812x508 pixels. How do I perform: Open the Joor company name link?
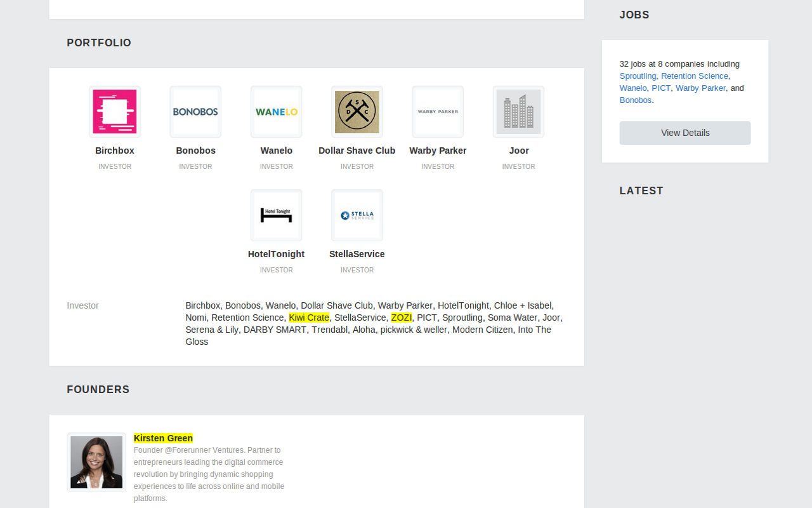[518, 150]
